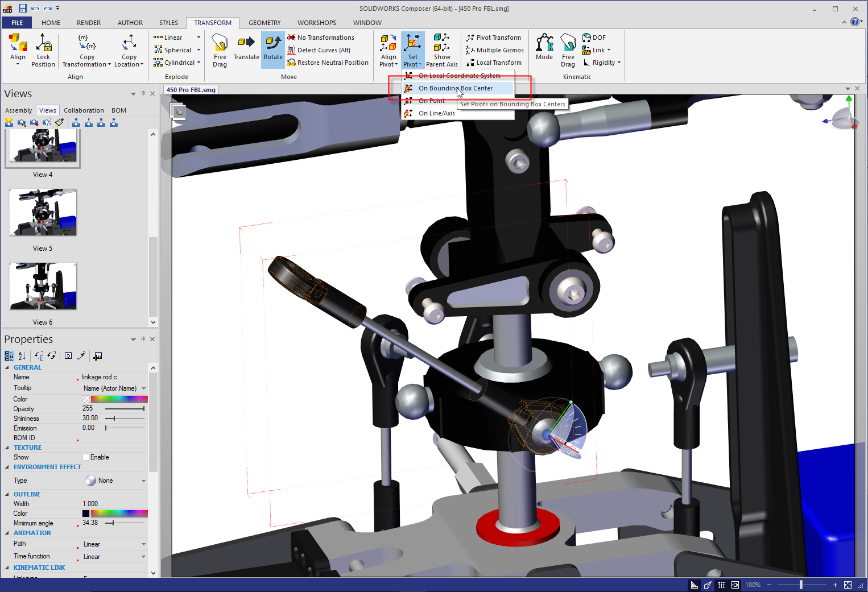868x592 pixels.
Task: Open the BOM tab in Views panel
Action: point(119,110)
